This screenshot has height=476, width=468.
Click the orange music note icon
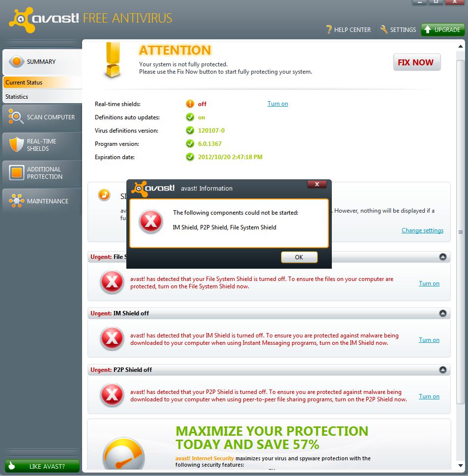104,195
